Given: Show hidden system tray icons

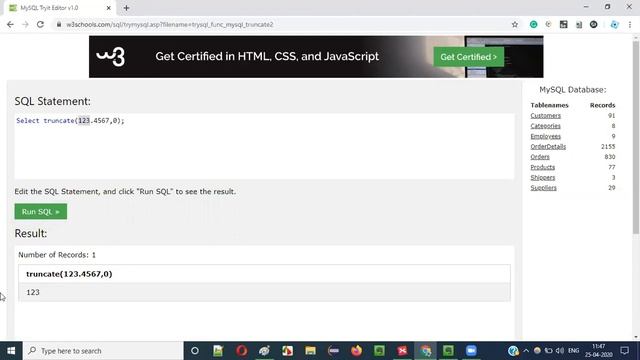Looking at the screenshot, I should [526, 351].
